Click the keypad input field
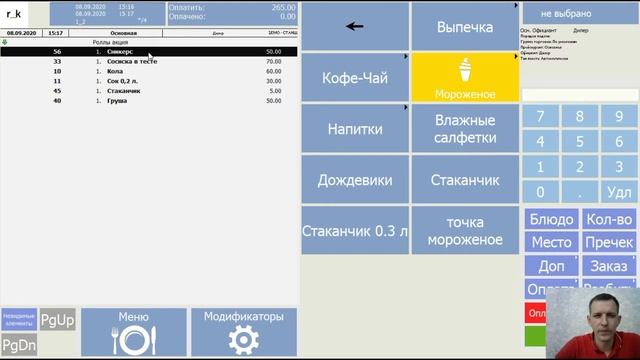Viewport: 640px width, 360px height. pyautogui.click(x=580, y=95)
